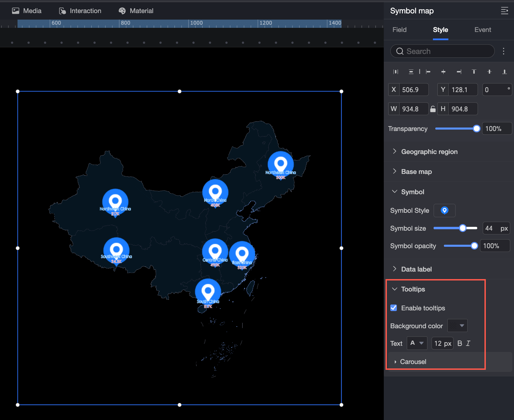This screenshot has height=420, width=514.
Task: Open the Interaction menu
Action: click(80, 11)
